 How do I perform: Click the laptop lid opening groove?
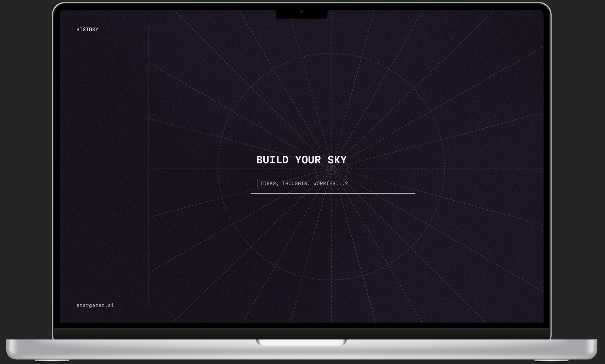click(x=301, y=342)
